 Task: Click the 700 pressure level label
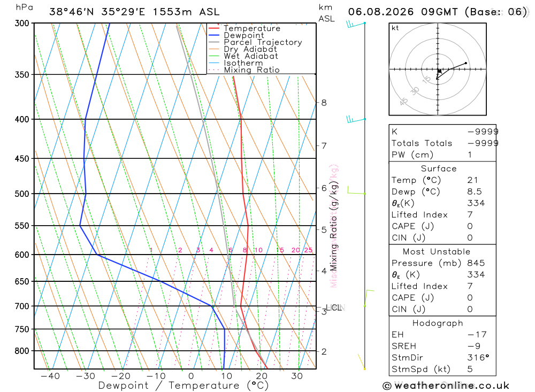(22, 306)
